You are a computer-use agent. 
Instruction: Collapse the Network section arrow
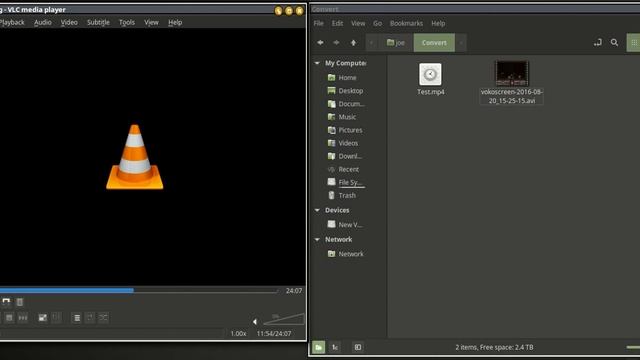pyautogui.click(x=317, y=240)
